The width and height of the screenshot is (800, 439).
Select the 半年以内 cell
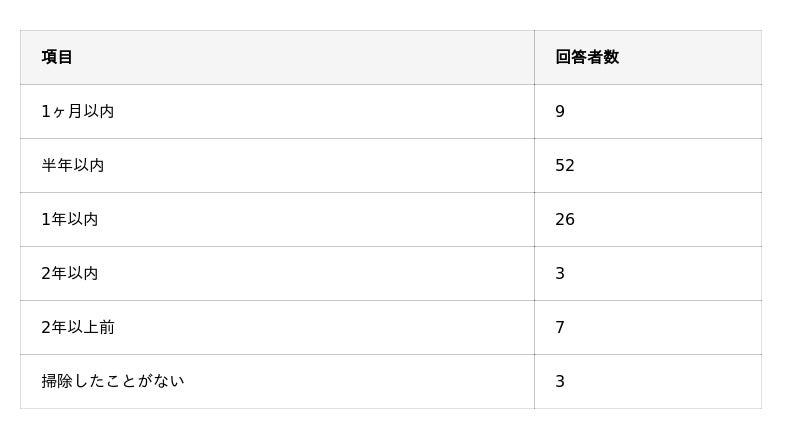point(73,165)
